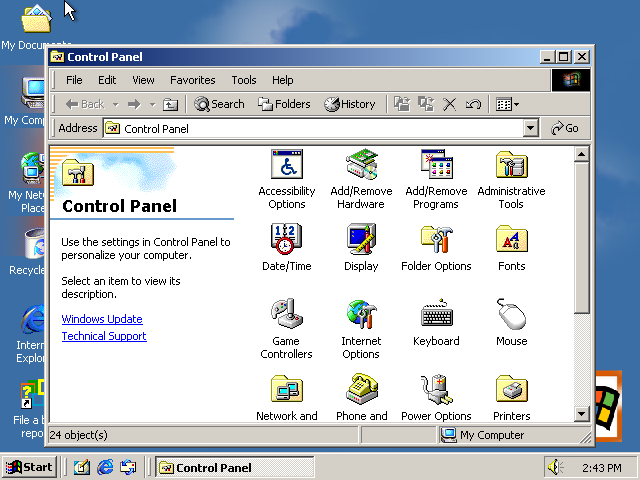
Task: Click the Undo toolbar icon
Action: tap(473, 104)
